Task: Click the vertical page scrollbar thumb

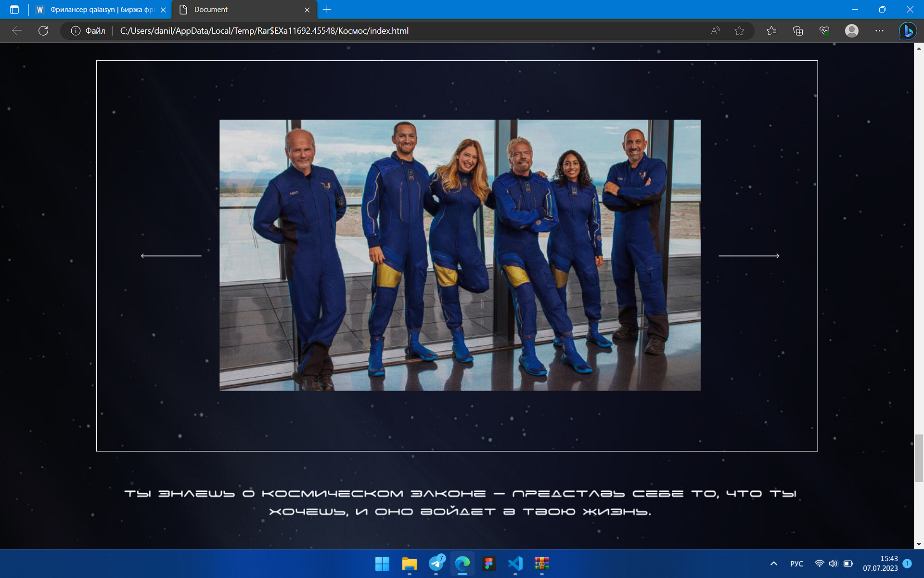Action: point(919,458)
